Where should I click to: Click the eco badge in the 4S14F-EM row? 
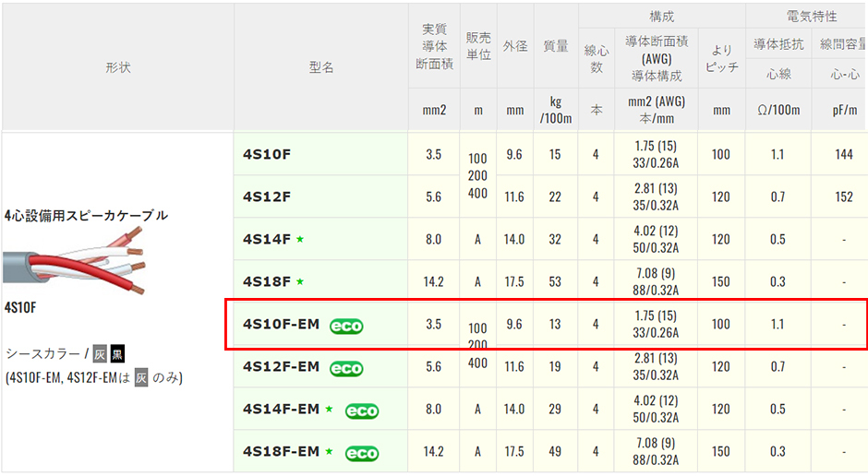362,411
